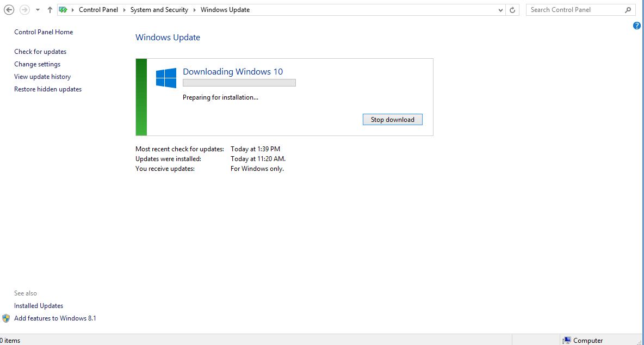Click the Windows logo in update panel

166,78
